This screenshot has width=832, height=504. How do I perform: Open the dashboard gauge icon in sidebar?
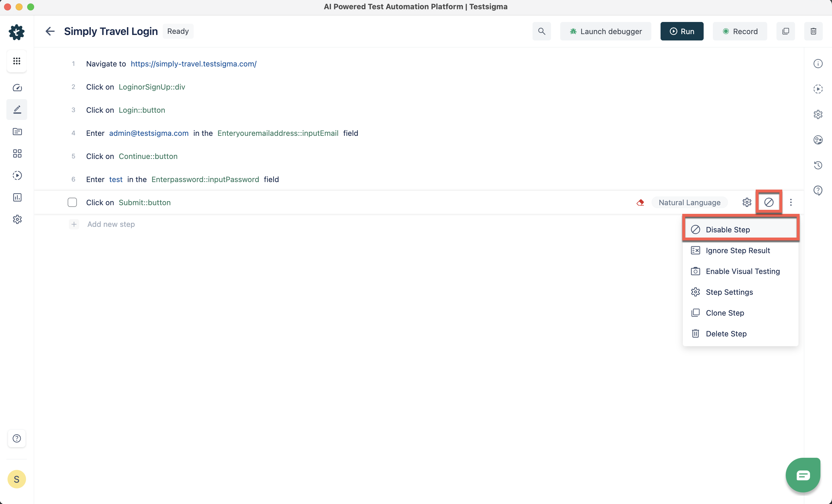coord(17,88)
